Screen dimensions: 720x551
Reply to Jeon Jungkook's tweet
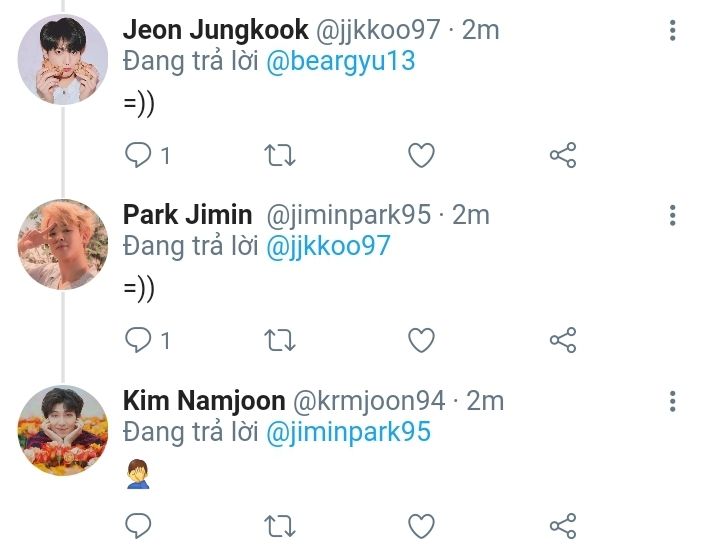click(137, 155)
